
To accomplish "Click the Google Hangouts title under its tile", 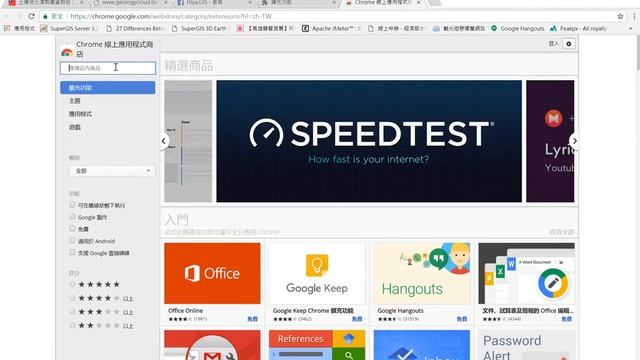I will [x=400, y=311].
